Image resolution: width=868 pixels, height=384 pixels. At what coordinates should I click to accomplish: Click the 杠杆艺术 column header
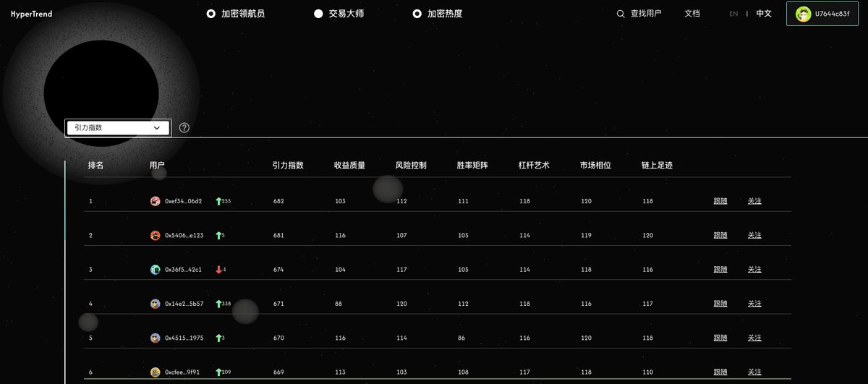tap(534, 166)
